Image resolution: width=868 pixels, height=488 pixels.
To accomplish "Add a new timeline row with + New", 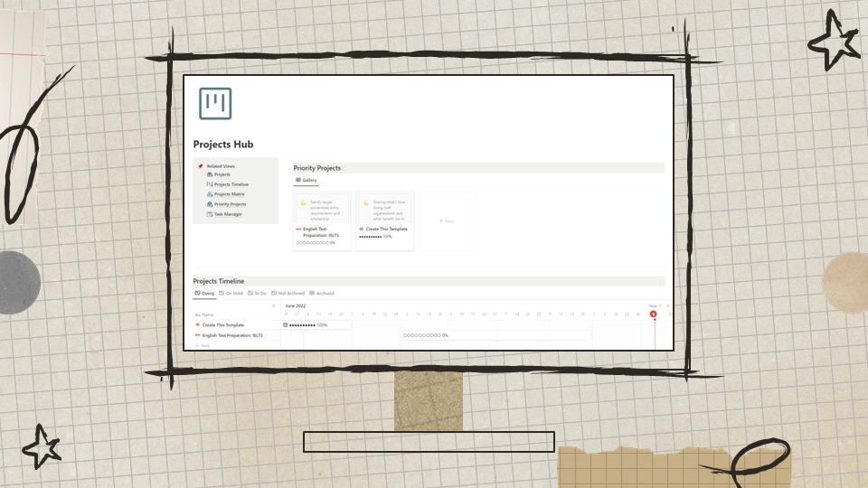I will click(203, 345).
